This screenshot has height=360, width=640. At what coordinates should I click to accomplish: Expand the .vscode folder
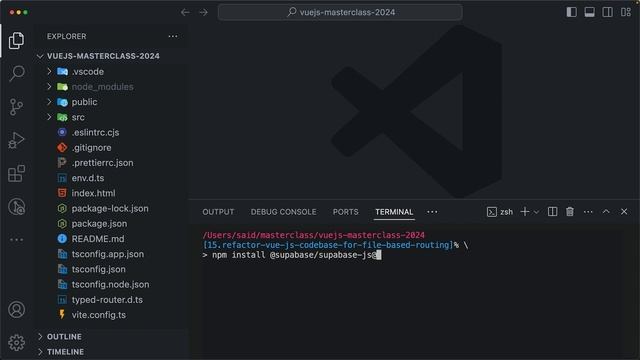[x=88, y=71]
